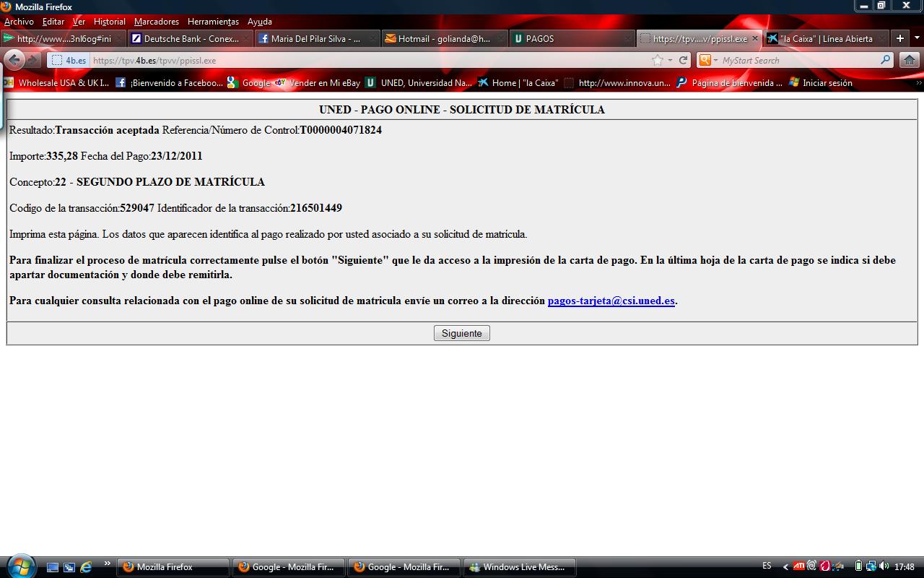Expand the search engine dropdown
The width and height of the screenshot is (924, 578).
708,60
